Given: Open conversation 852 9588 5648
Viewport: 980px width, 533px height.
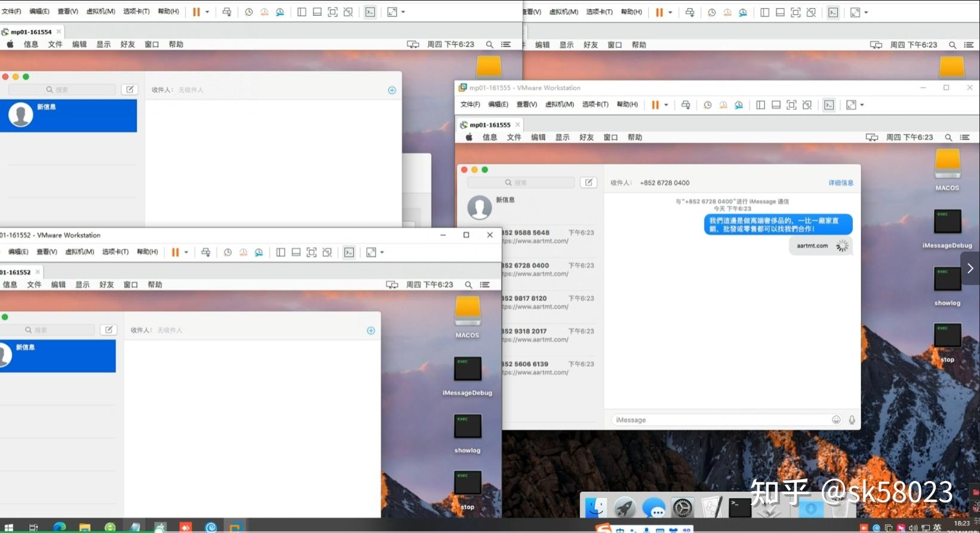Looking at the screenshot, I should [x=548, y=237].
